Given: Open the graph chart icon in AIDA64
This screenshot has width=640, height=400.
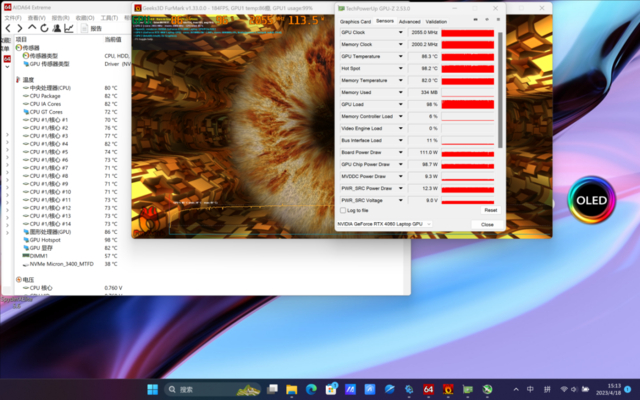Looking at the screenshot, I should (x=69, y=28).
